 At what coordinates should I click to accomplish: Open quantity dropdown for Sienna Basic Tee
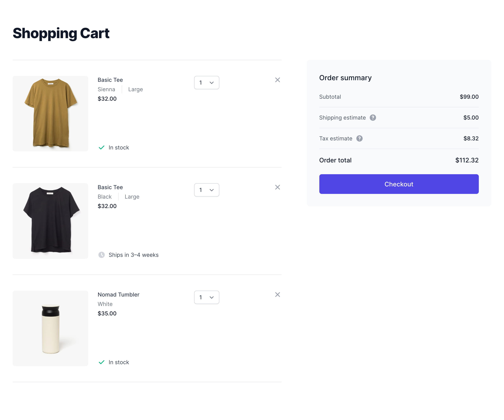coord(206,83)
